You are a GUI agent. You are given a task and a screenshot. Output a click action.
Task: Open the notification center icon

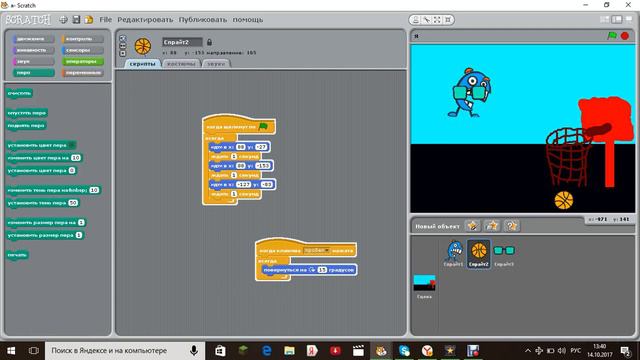click(625, 351)
